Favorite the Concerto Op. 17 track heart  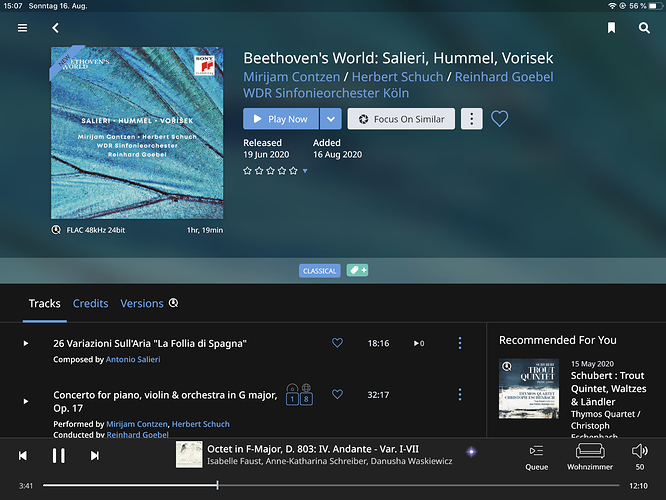pyautogui.click(x=337, y=394)
